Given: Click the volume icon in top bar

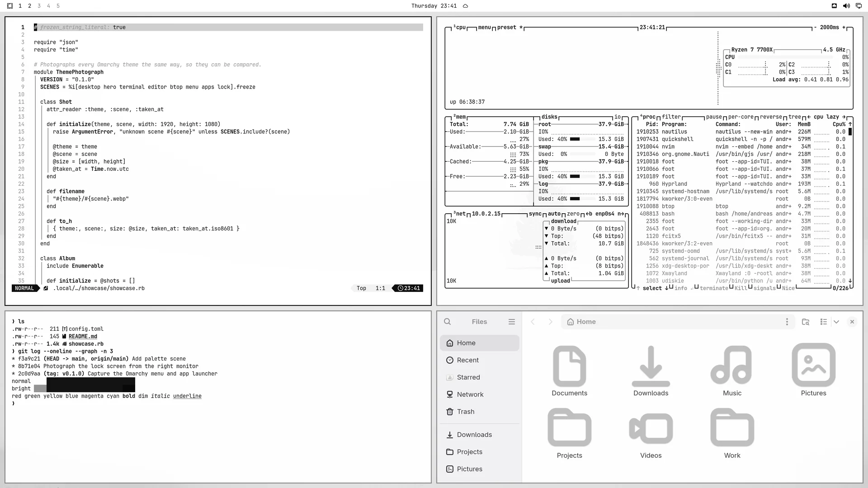Looking at the screenshot, I should (x=846, y=6).
